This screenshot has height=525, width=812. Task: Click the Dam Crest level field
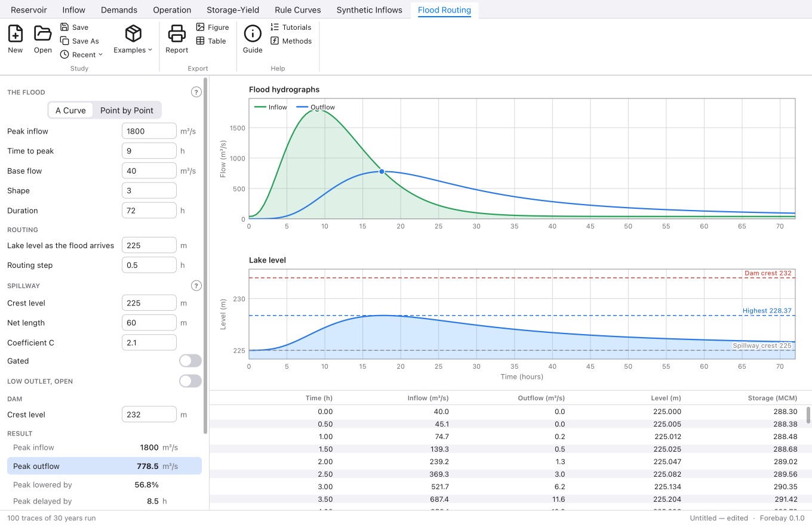[x=149, y=415]
